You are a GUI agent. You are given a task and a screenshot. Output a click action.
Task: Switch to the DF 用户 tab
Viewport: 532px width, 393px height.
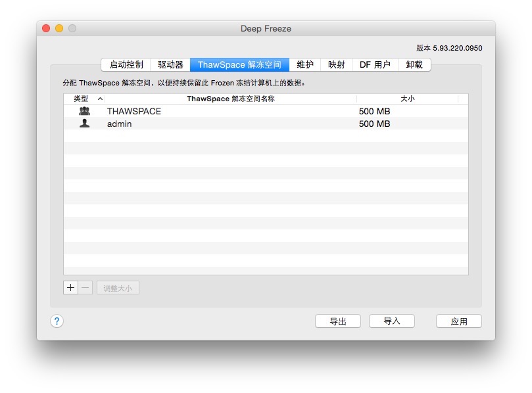click(375, 64)
